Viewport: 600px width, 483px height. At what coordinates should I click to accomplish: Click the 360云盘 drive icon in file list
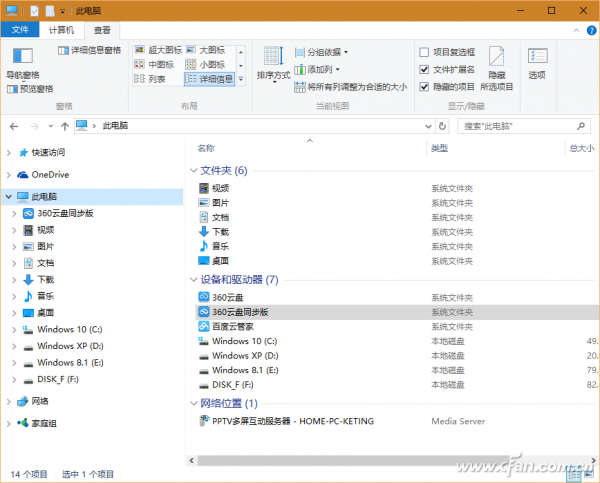tap(204, 297)
